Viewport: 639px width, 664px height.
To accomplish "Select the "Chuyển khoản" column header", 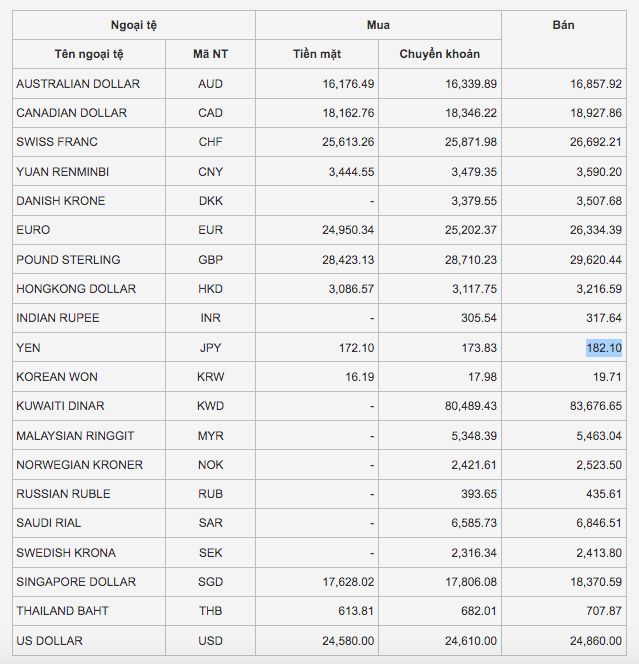I will pos(439,54).
